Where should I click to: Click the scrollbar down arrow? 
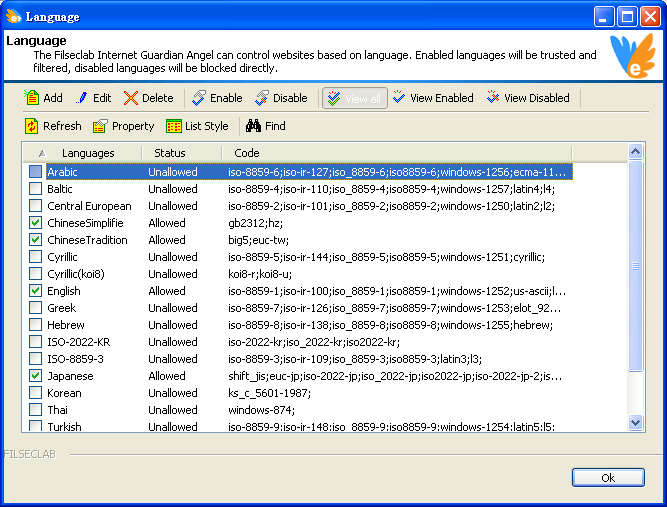[635, 423]
